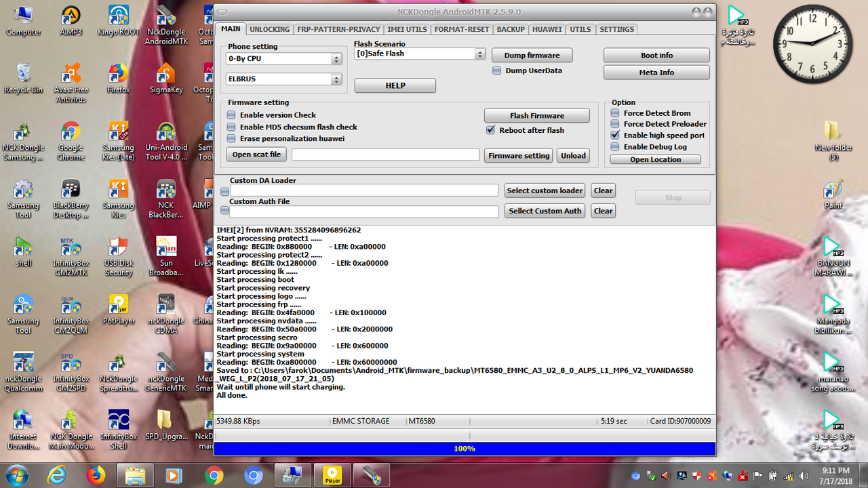The image size is (868, 488).
Task: Click the scat file path field
Action: tap(386, 155)
